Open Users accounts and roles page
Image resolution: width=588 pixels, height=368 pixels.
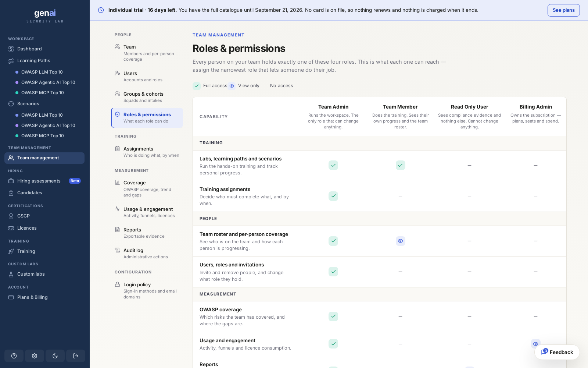click(x=147, y=76)
